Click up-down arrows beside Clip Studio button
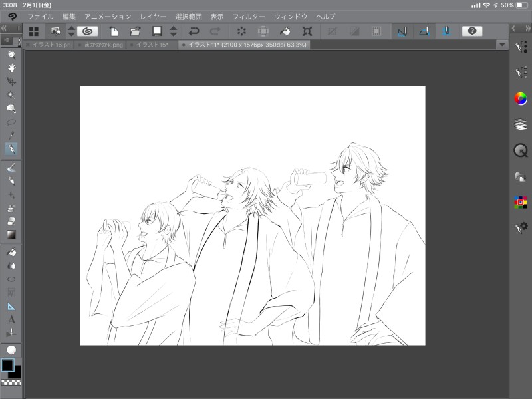 (71, 31)
